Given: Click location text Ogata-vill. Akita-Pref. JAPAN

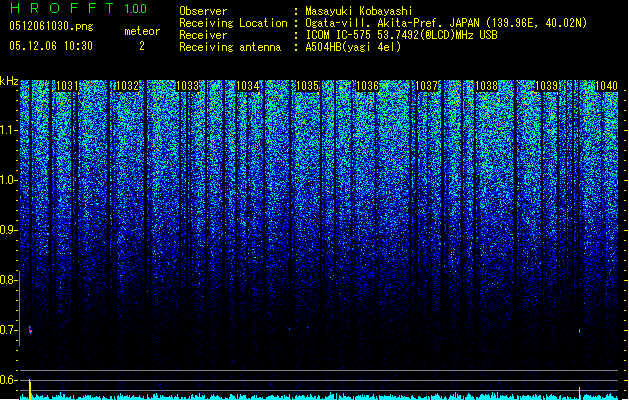Looking at the screenshot, I should pos(392,23).
